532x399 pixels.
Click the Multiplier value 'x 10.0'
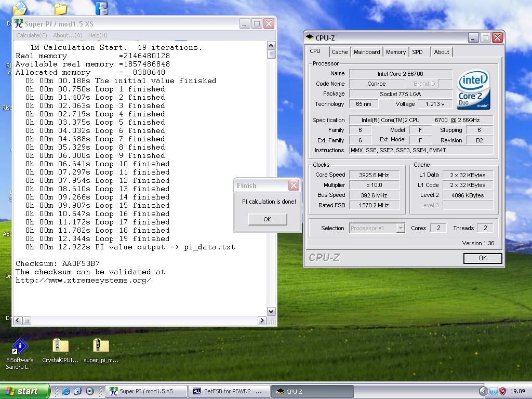[374, 185]
